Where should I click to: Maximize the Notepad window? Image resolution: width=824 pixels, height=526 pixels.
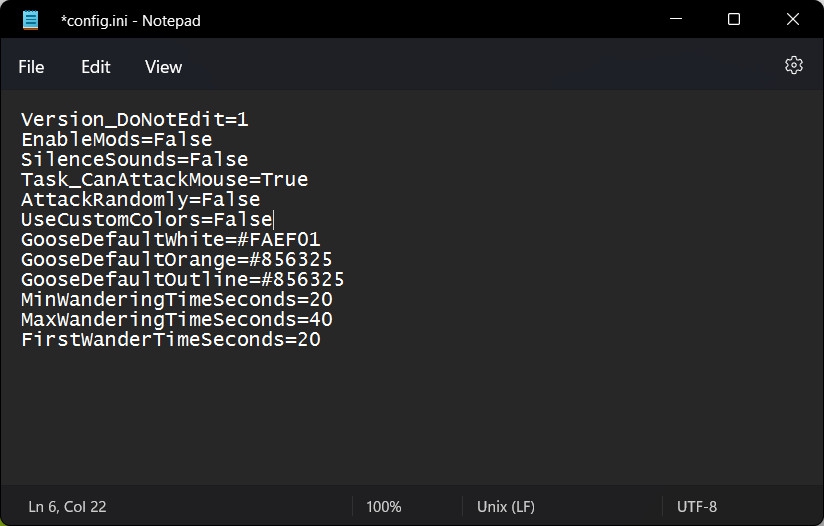pos(734,20)
